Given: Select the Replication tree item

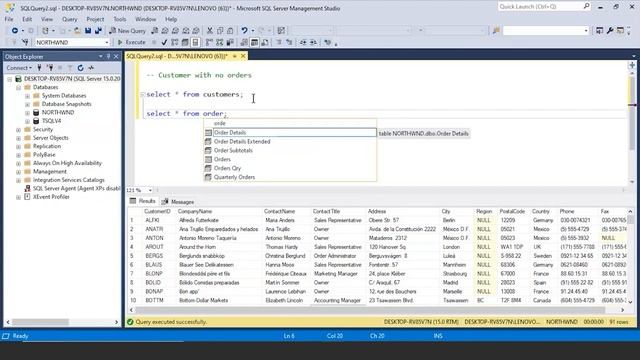Looking at the screenshot, I should coord(47,146).
